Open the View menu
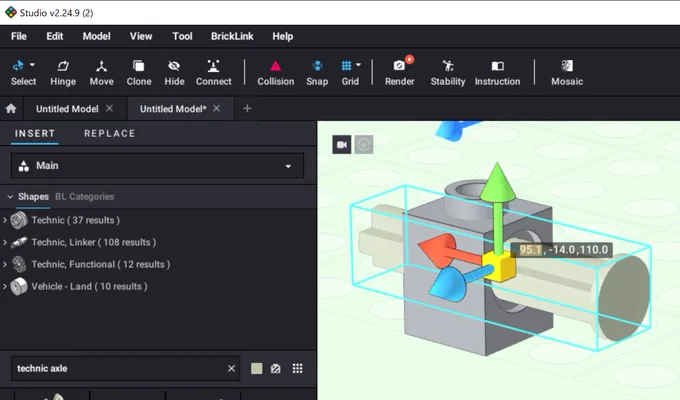The height and width of the screenshot is (400, 680). click(141, 36)
